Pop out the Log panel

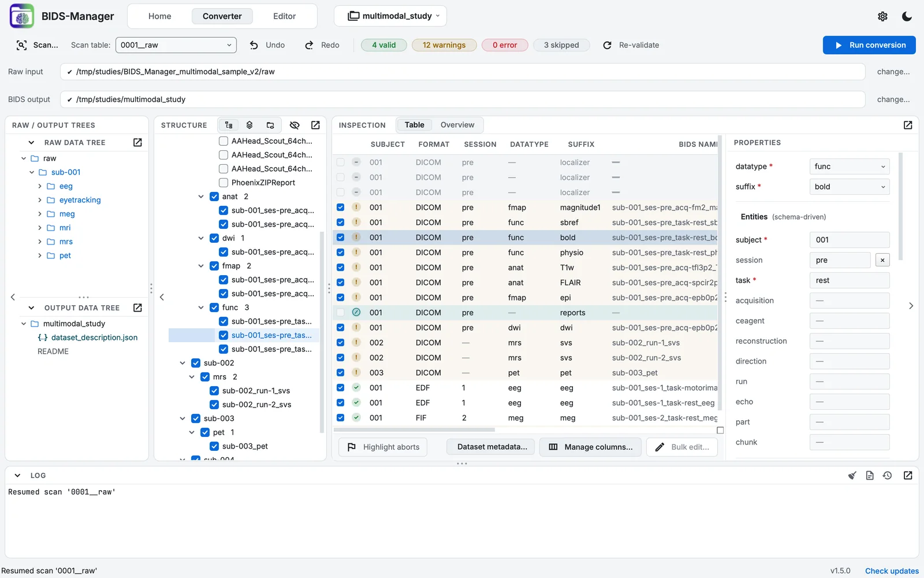[908, 475]
